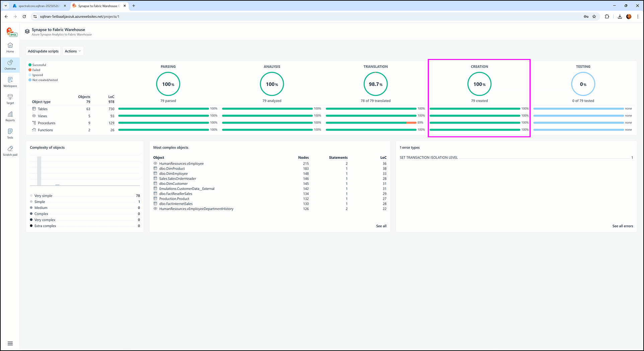Open the browser extensions icon

pyautogui.click(x=607, y=16)
